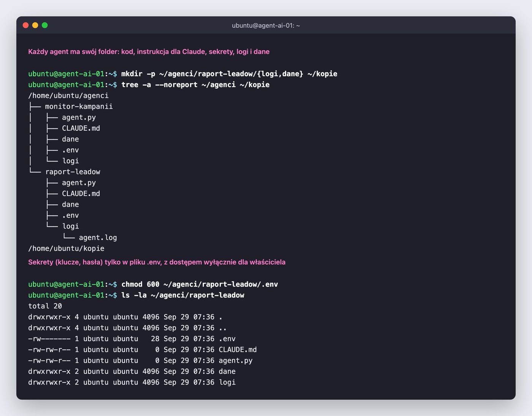Click the ls -la command text
Screen dimensions: 532x416
coord(183,295)
